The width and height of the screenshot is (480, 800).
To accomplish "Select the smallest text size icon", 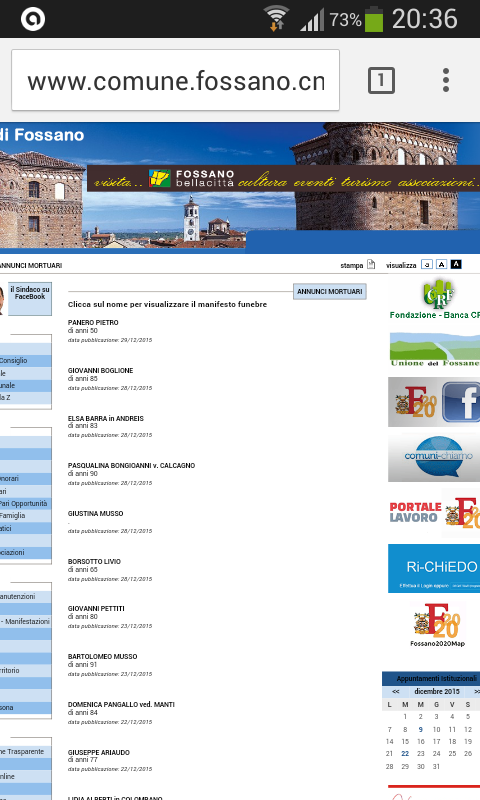I will pos(427,264).
